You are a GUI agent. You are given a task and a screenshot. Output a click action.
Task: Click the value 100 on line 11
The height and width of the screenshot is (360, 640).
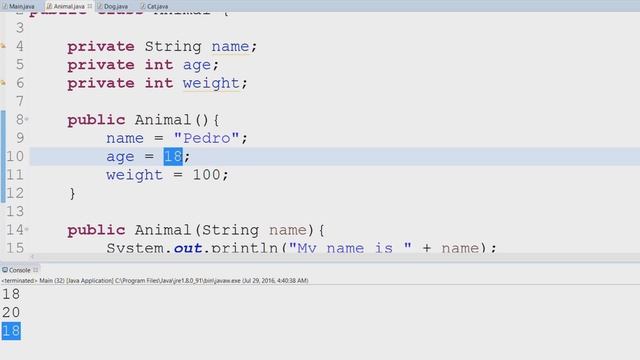tap(206, 175)
